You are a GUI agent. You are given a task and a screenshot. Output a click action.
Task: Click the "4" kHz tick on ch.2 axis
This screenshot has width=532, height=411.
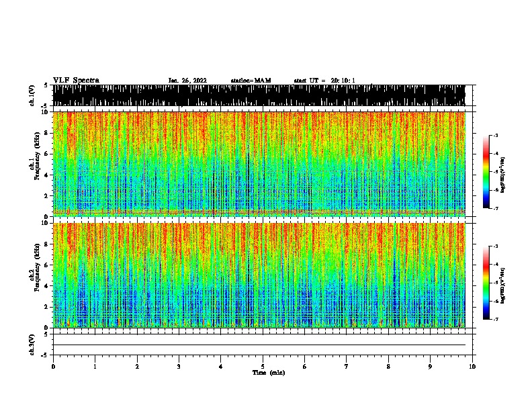[x=46, y=286]
